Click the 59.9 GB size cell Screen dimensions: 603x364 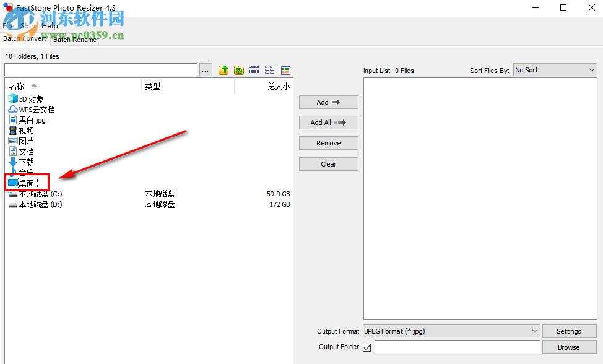[279, 194]
